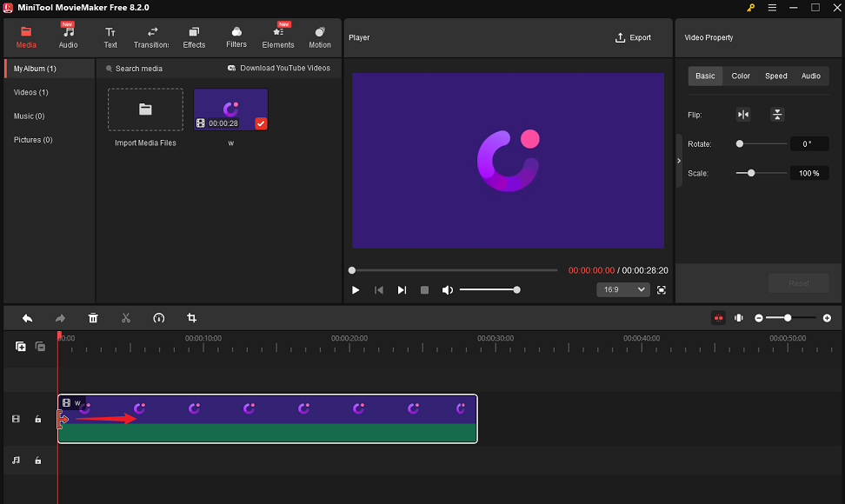Remove a track from timeline
The height and width of the screenshot is (504, 845).
click(40, 346)
